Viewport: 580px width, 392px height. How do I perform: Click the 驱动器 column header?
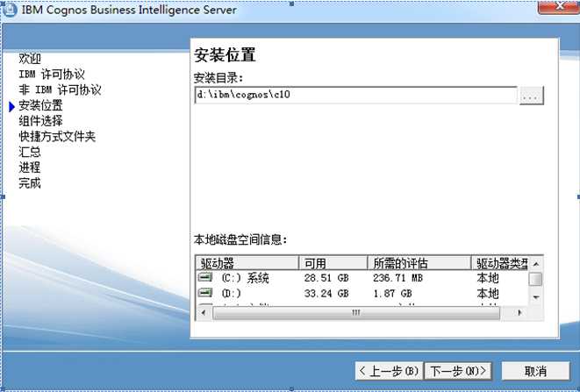click(x=247, y=263)
